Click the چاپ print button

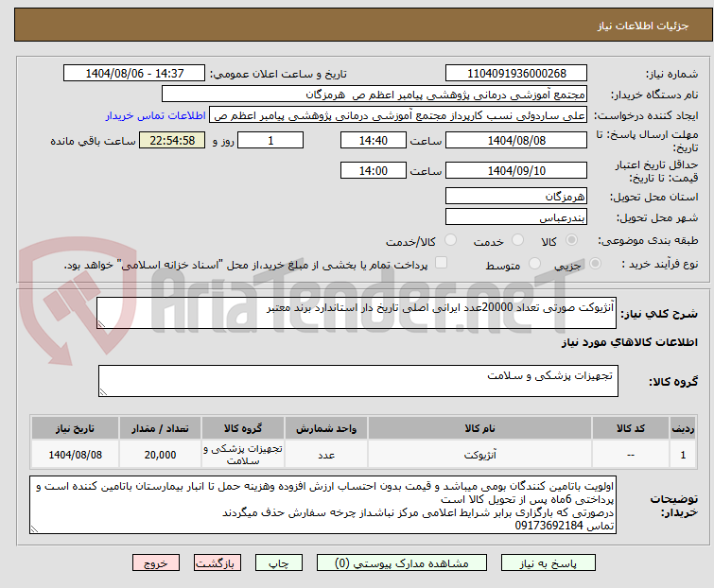click(279, 563)
